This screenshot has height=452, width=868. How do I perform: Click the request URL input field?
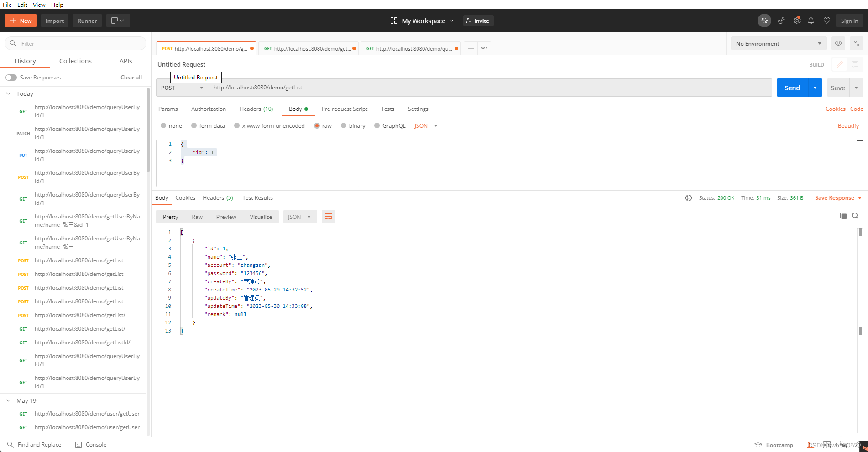click(490, 88)
